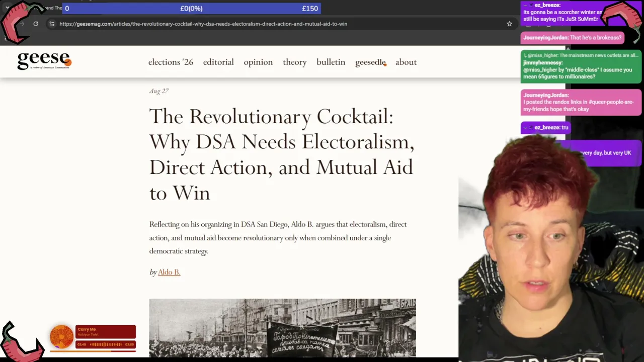Open the elections '26 section
644x362 pixels.
(171, 62)
